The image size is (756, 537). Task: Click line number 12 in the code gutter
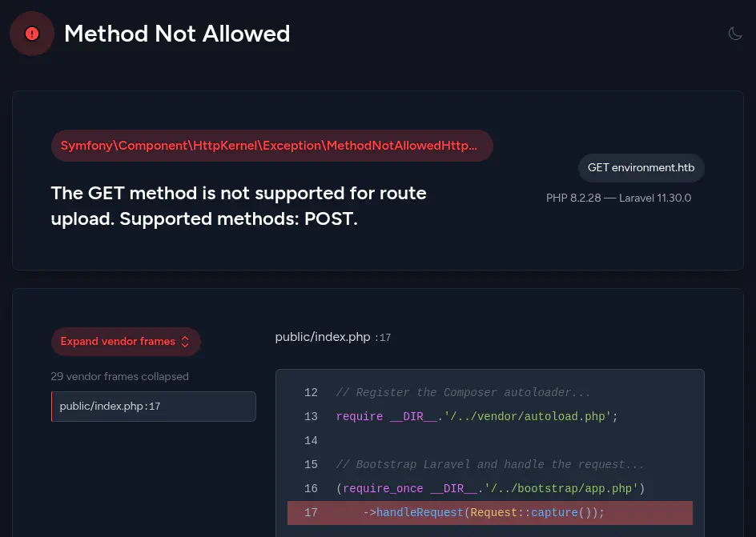tap(311, 393)
